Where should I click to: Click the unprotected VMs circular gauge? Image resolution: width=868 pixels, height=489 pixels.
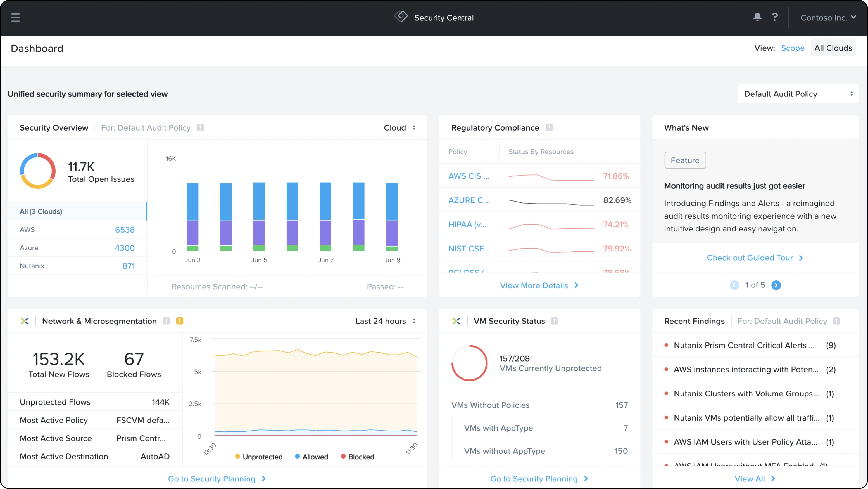point(469,363)
